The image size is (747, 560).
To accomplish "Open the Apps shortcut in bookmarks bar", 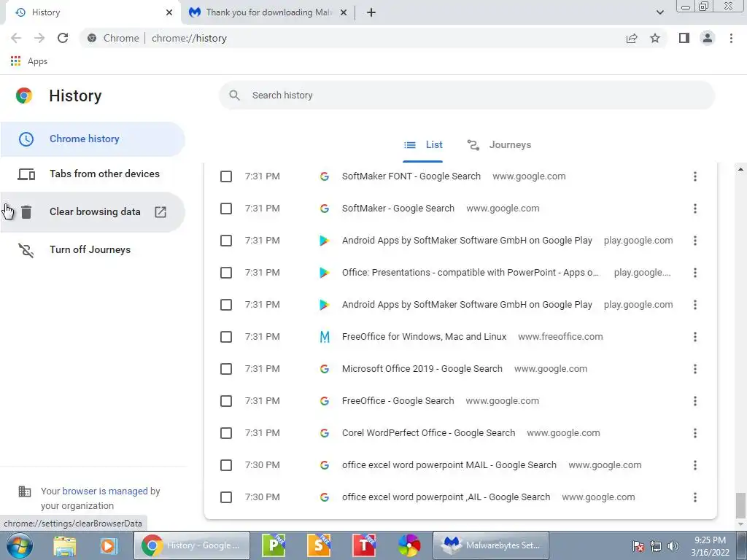I will [29, 61].
